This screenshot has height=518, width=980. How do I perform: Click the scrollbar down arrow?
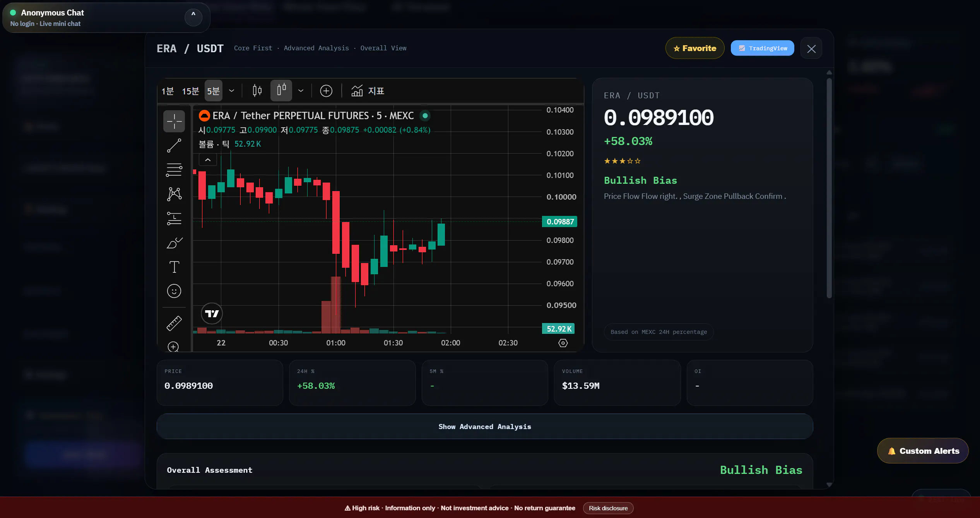pyautogui.click(x=829, y=484)
